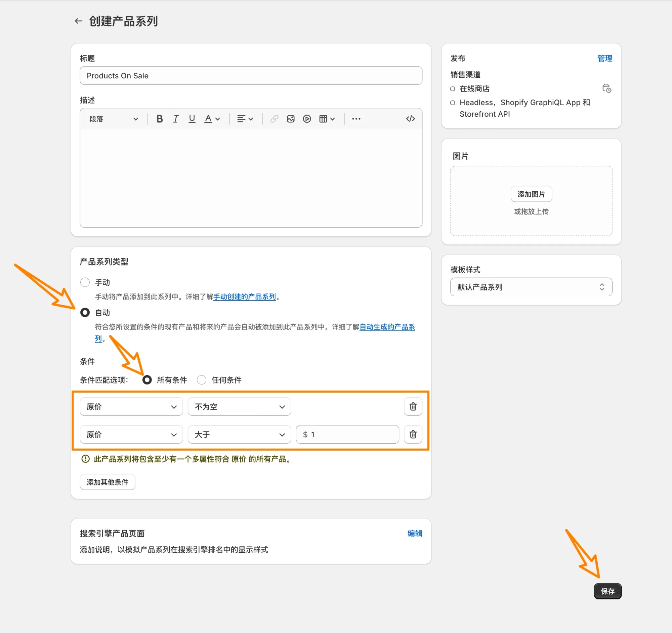Delete the 原价 不为空 condition row
Image resolution: width=672 pixels, height=633 pixels.
tap(413, 406)
